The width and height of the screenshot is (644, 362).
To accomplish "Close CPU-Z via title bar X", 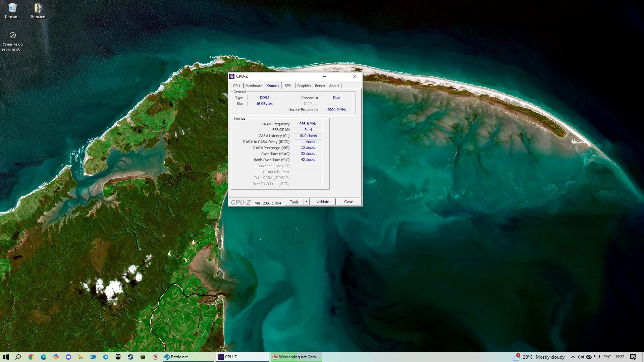I will pos(355,76).
